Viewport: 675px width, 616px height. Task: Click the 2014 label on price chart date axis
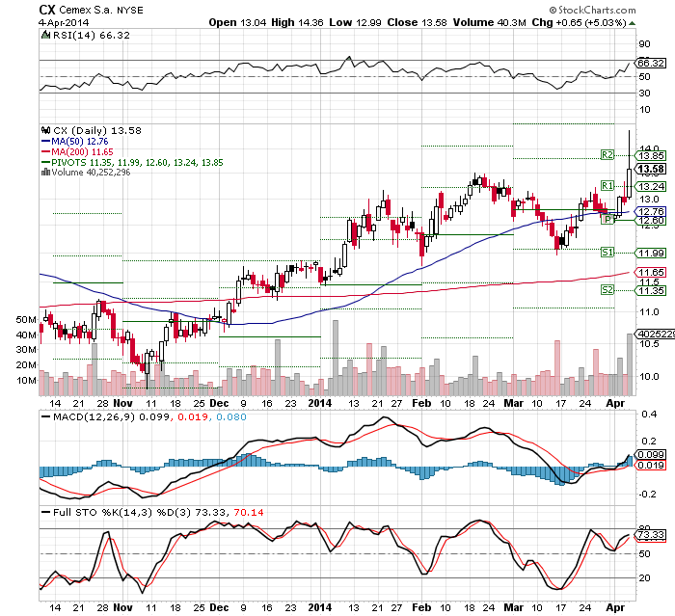(x=320, y=403)
